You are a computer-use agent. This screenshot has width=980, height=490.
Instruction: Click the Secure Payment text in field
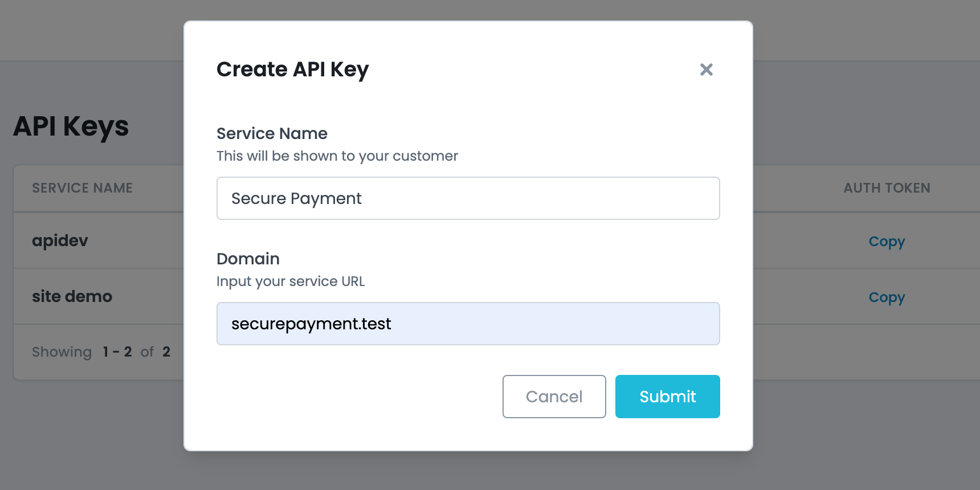pyautogui.click(x=296, y=198)
